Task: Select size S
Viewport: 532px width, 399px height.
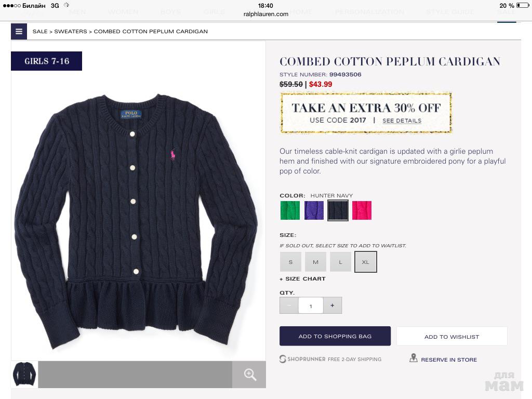Action: coord(290,262)
